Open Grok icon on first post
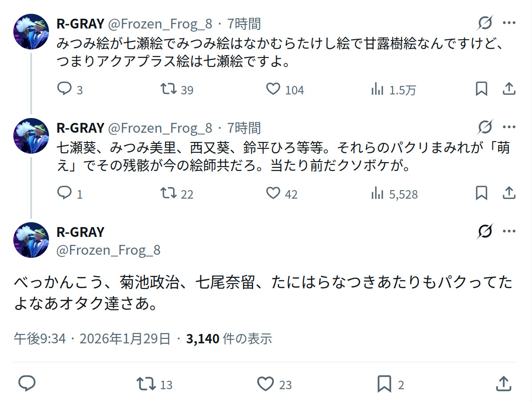Image resolution: width=532 pixels, height=403 pixels. 485,23
